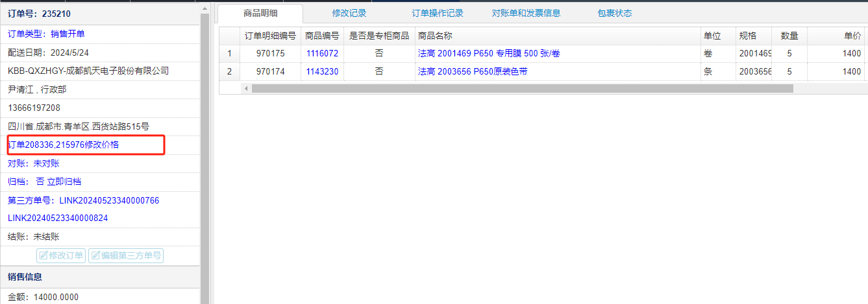This screenshot has height=304, width=868.
Task: Click the 修改订单 button
Action: 62,255
